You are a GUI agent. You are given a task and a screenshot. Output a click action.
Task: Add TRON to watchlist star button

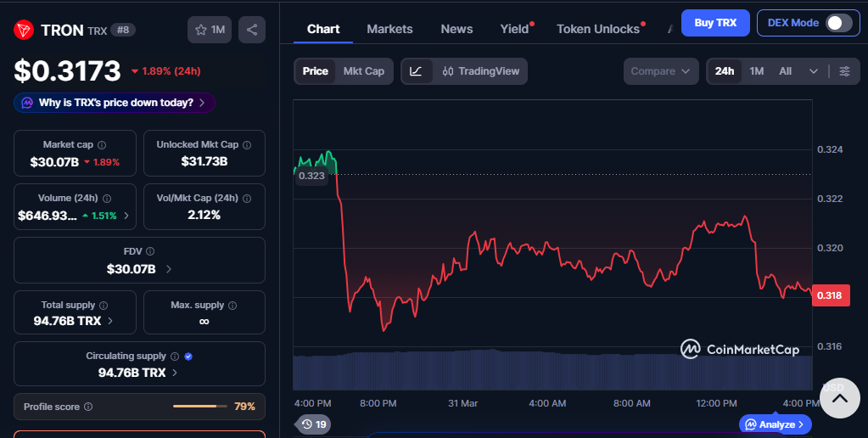tap(209, 30)
